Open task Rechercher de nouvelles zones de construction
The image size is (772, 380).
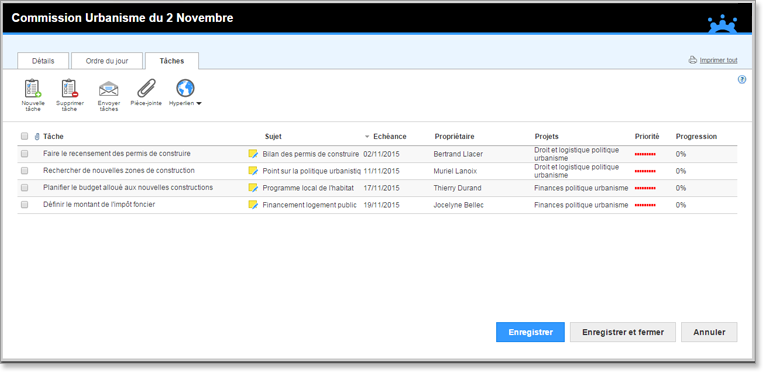click(119, 170)
